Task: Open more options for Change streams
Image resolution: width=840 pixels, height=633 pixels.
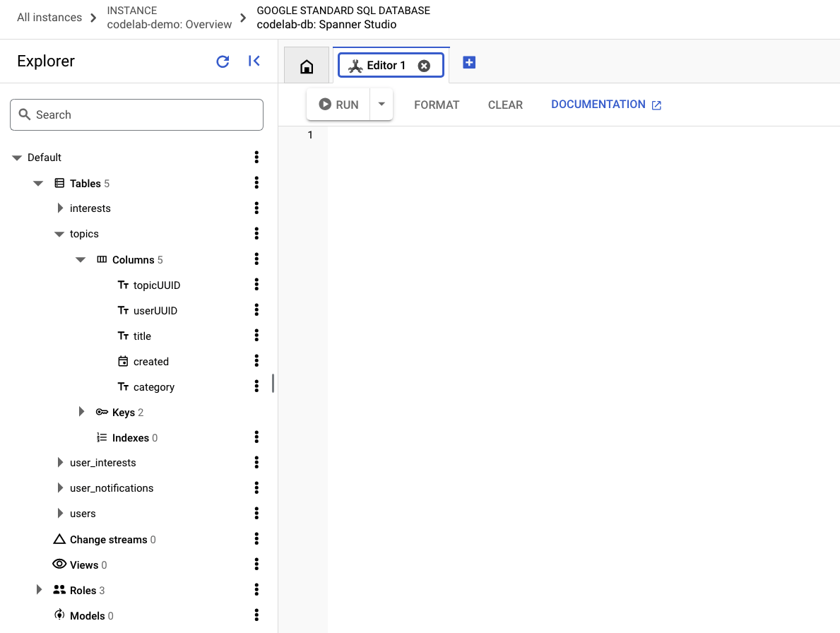Action: click(256, 539)
